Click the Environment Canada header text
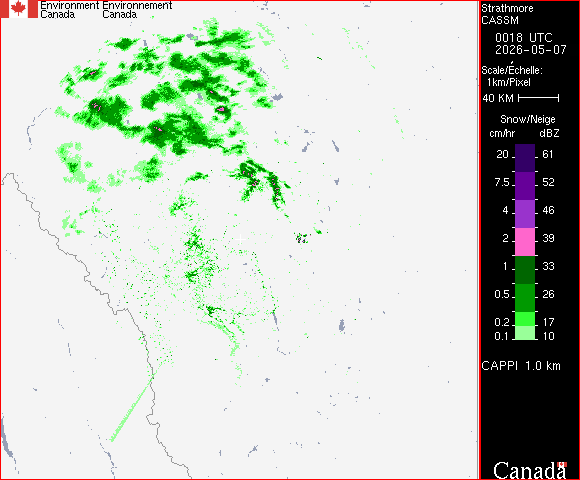The image size is (580, 480). [x=70, y=10]
